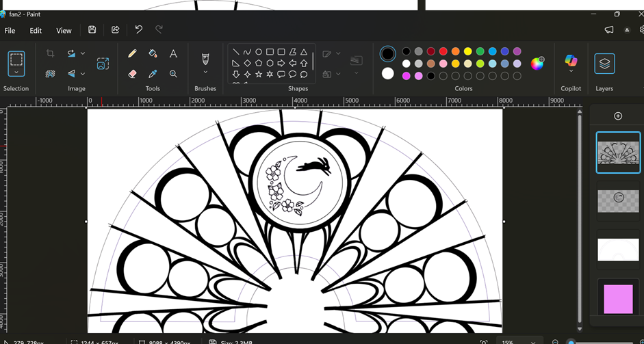Viewport: 644px width, 344px height.
Task: Click the Shapes gallery scrollbar
Action: point(313,61)
